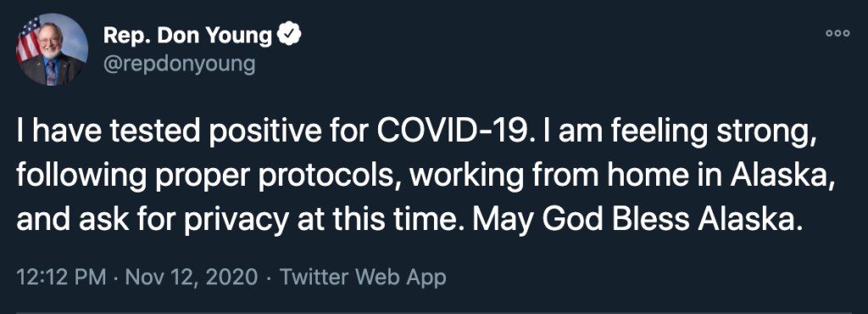Open the Rep. Don Young display name
Viewport: 868px width, 314px height.
pyautogui.click(x=187, y=36)
